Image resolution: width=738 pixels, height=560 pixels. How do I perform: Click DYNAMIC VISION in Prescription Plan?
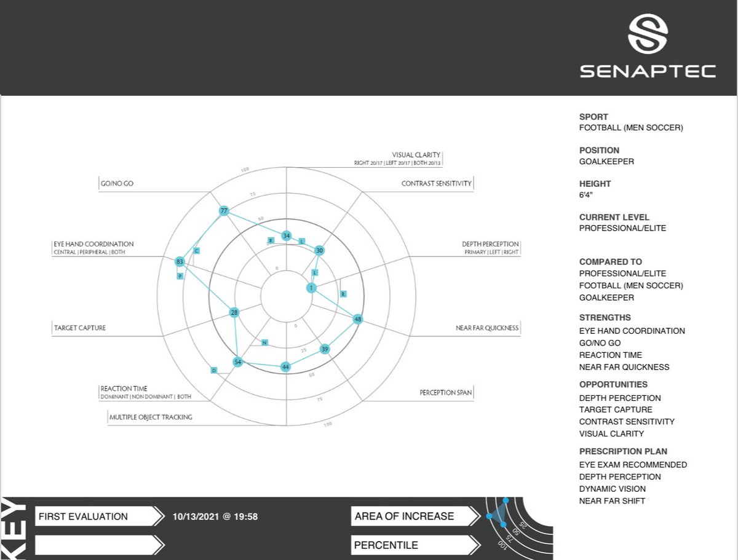(613, 489)
